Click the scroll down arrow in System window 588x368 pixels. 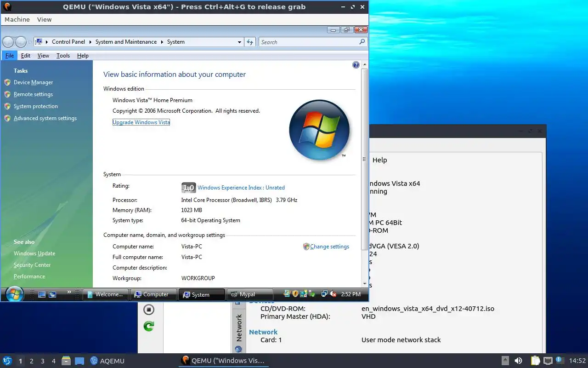[x=365, y=283]
